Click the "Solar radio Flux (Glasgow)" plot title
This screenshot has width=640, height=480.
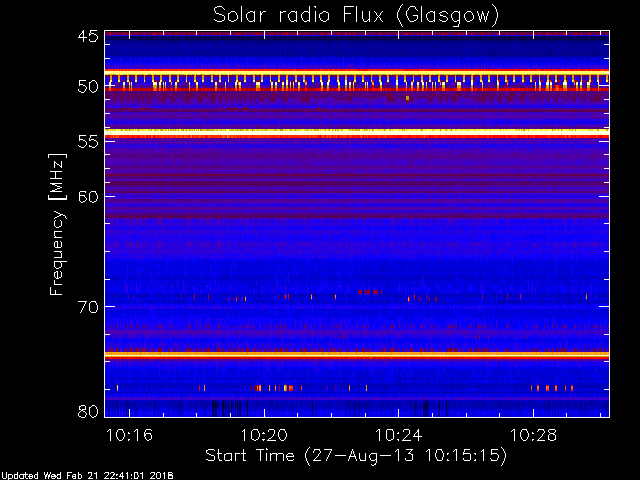pyautogui.click(x=356, y=14)
